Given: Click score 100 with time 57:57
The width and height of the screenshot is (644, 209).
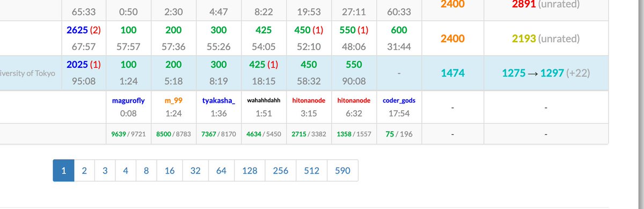Looking at the screenshot, I should (x=128, y=30).
